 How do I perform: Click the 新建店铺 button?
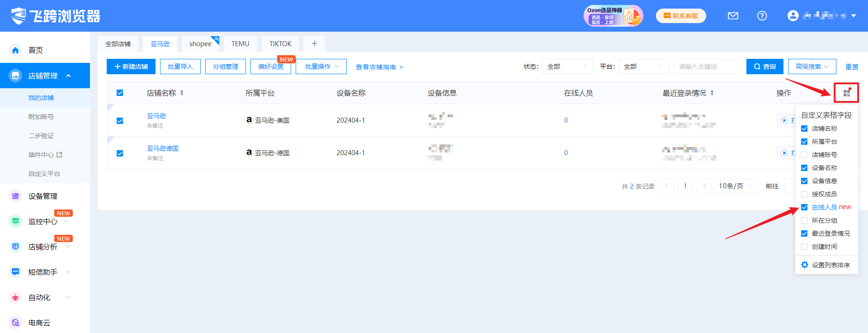pyautogui.click(x=131, y=67)
